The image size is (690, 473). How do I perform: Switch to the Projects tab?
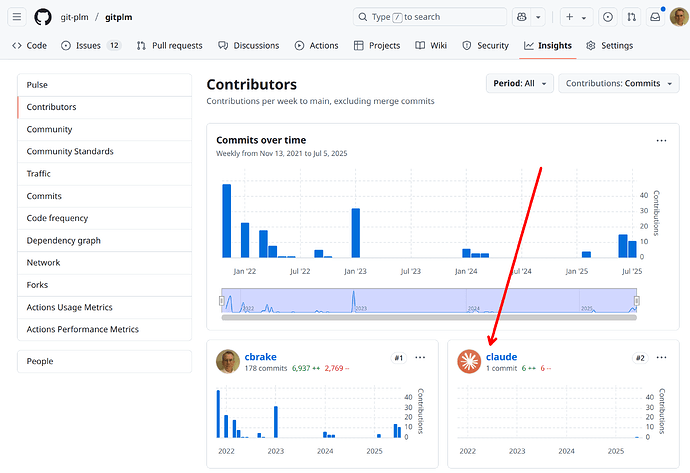pos(377,45)
